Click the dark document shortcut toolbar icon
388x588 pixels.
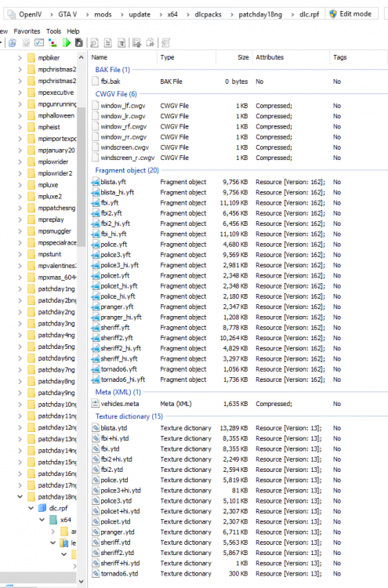point(79,43)
